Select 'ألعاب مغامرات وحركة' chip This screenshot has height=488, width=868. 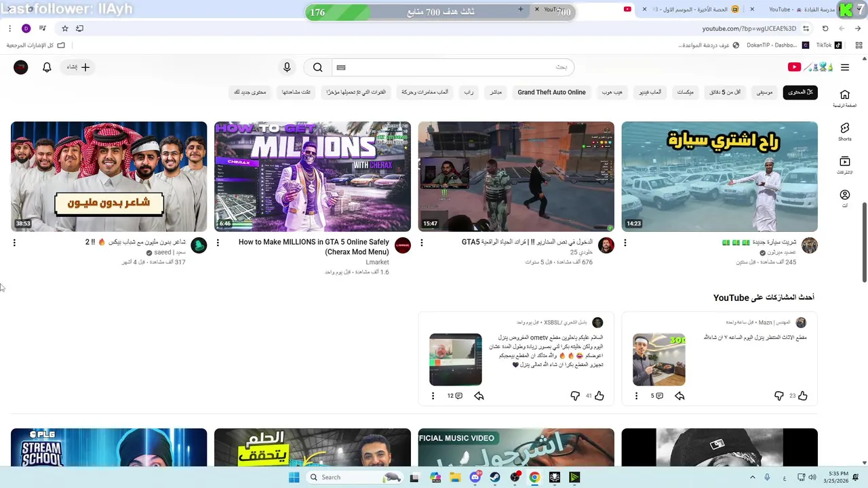click(x=425, y=92)
